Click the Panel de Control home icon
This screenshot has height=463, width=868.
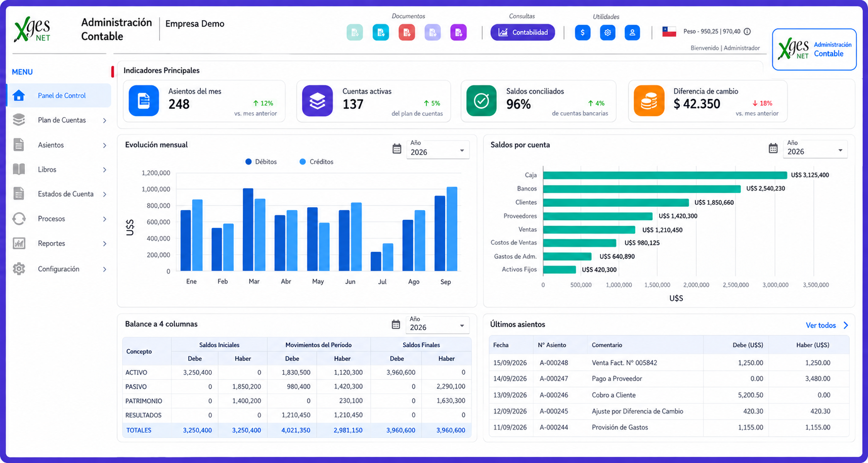[x=19, y=96]
